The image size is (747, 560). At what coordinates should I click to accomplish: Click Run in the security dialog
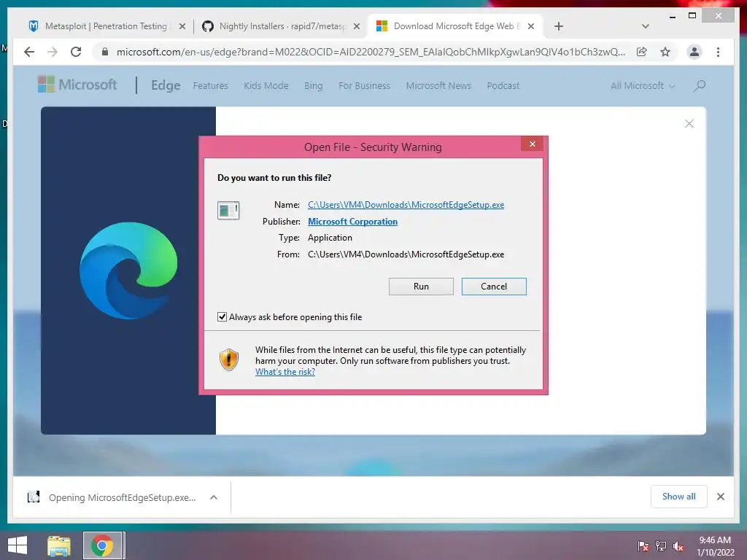coord(421,287)
